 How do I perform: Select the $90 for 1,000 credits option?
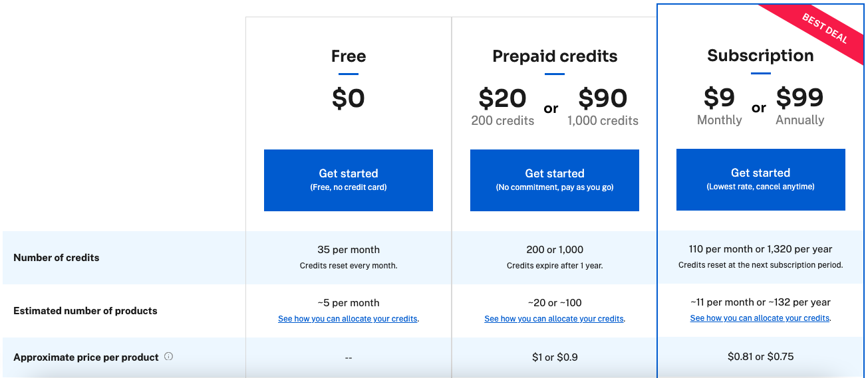pos(603,106)
